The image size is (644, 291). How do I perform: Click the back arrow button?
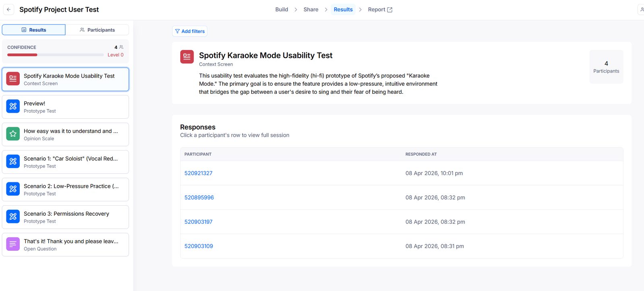[x=8, y=9]
